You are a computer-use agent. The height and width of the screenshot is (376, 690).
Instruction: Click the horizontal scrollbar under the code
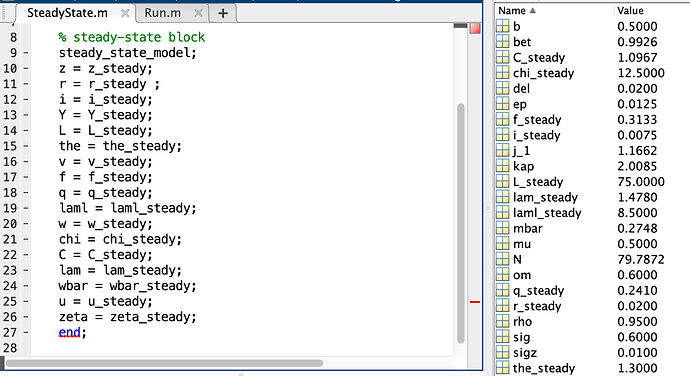click(x=164, y=363)
